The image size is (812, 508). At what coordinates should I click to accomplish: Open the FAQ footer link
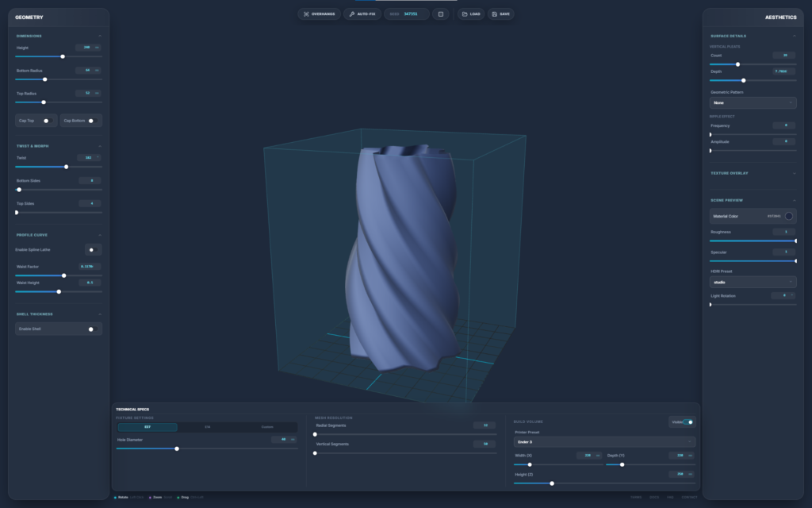[x=670, y=497]
